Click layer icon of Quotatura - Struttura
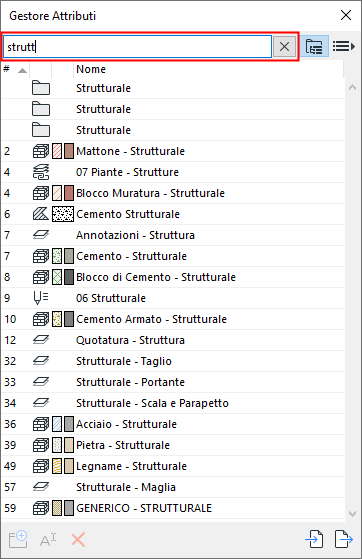Screen dimensions: 362x559 coord(41,340)
